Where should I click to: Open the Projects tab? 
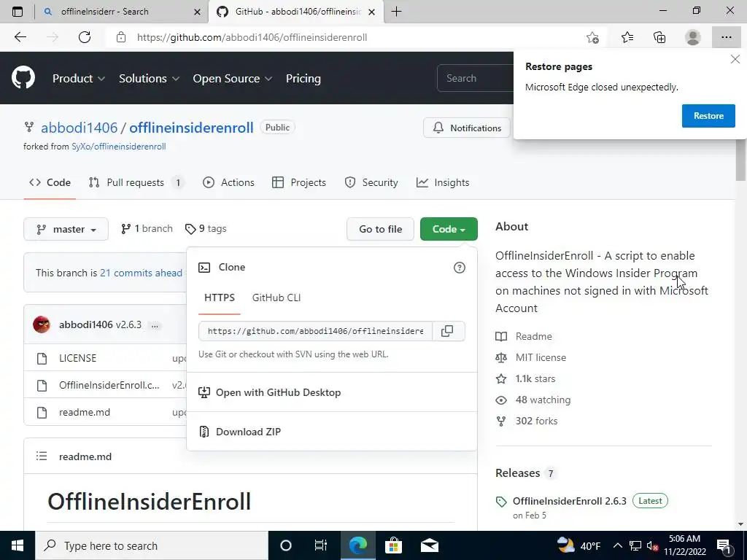[x=299, y=182]
